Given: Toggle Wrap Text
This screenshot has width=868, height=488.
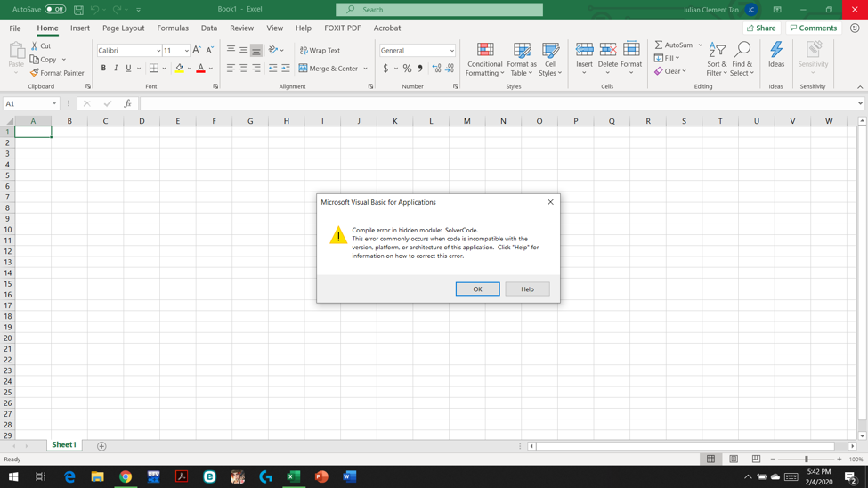Looking at the screenshot, I should pos(320,51).
